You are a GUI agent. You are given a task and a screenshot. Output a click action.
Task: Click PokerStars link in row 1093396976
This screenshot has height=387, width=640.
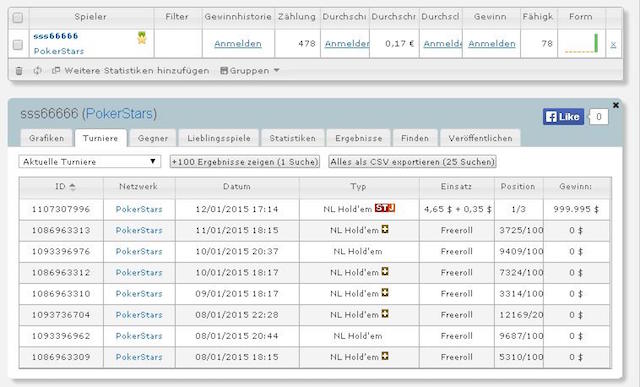(x=139, y=251)
